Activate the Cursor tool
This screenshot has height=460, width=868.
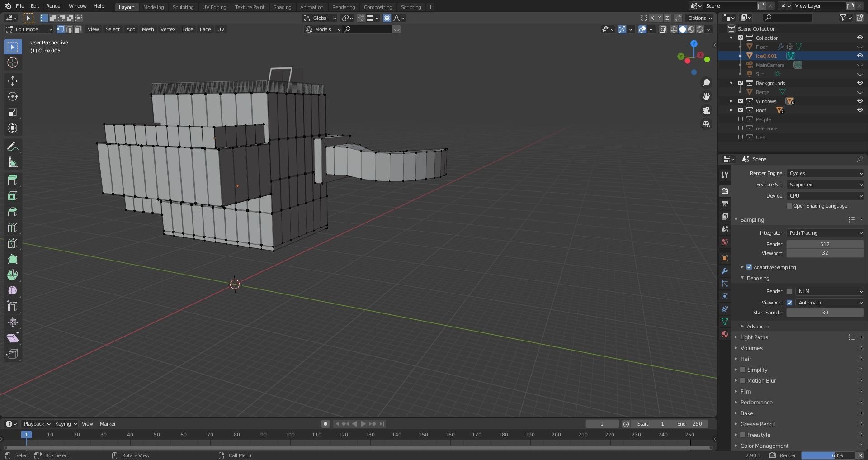13,62
